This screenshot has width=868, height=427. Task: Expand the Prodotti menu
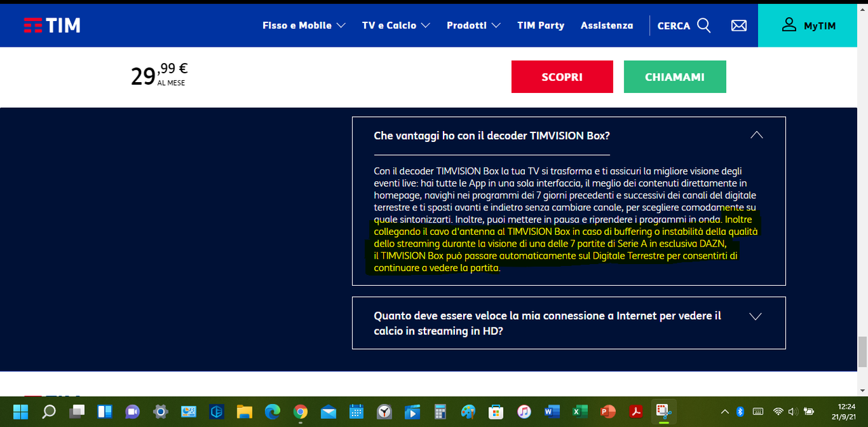point(473,25)
